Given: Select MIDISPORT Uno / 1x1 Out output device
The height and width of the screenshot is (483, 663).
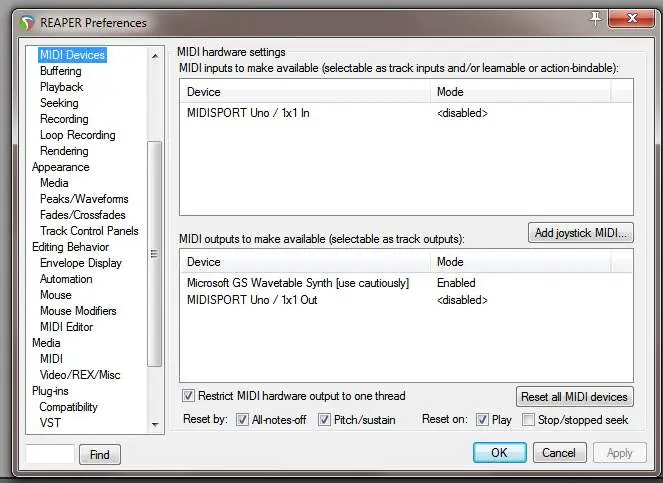Looking at the screenshot, I should tap(252, 300).
